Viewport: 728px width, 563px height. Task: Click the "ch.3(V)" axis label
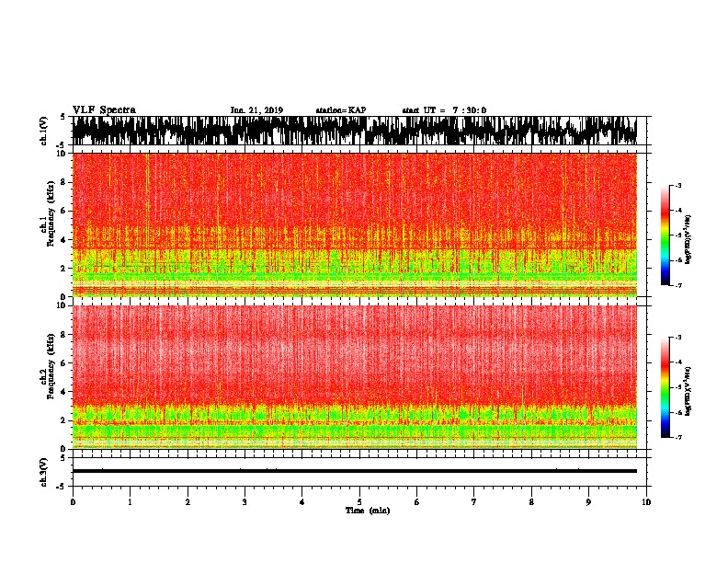[x=44, y=472]
